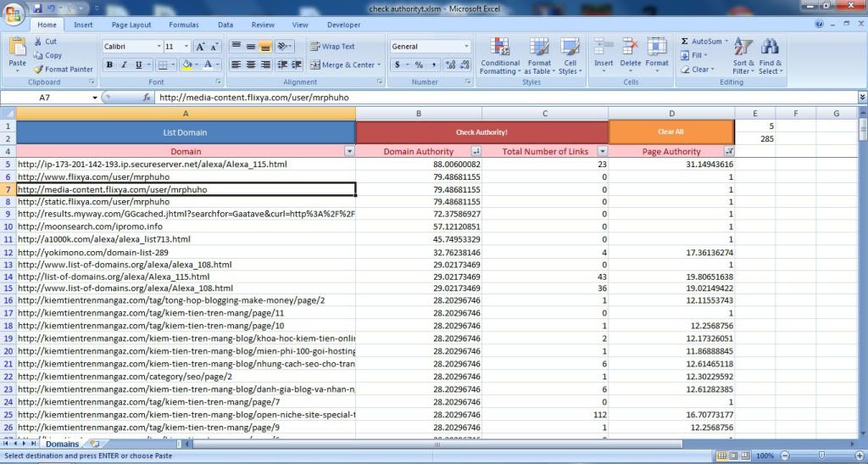The height and width of the screenshot is (464, 868).
Task: Toggle Middle Align vertical alignment
Action: (251, 47)
